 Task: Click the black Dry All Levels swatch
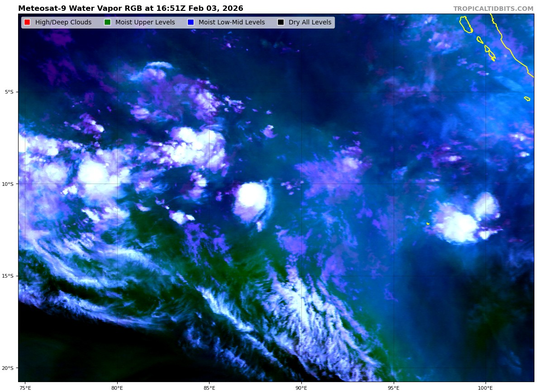point(281,23)
